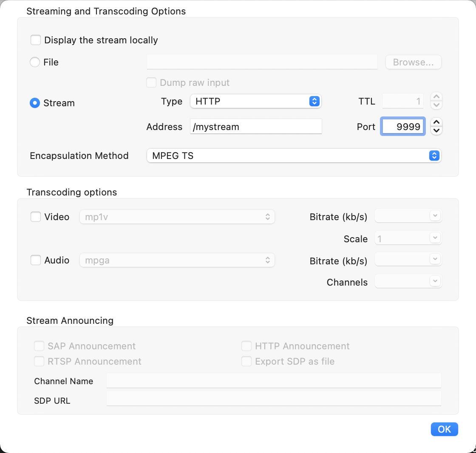Expand the Encapsulation Method MPEG TS dropdown
This screenshot has height=453, width=476.
pyautogui.click(x=294, y=156)
